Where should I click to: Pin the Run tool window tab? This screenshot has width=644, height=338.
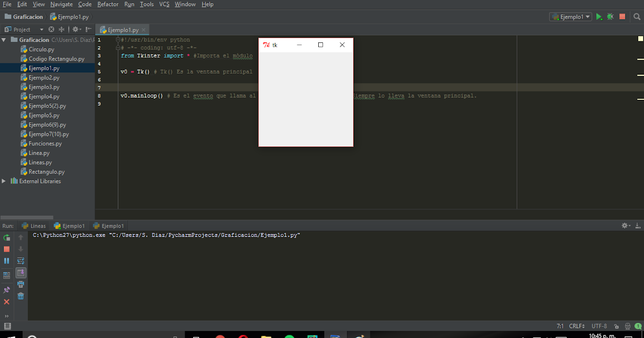[x=6, y=290]
